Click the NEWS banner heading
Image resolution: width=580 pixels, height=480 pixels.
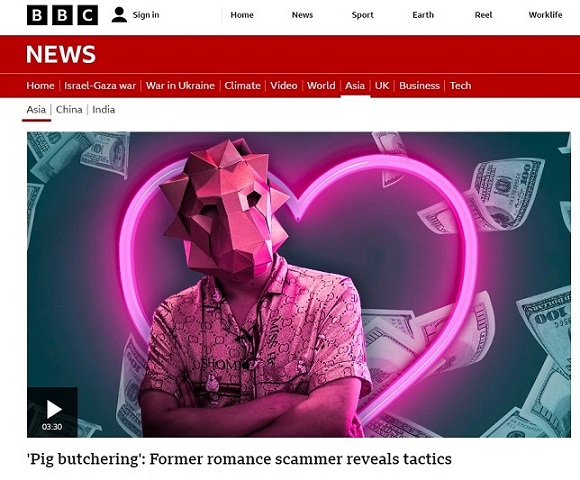(x=61, y=54)
